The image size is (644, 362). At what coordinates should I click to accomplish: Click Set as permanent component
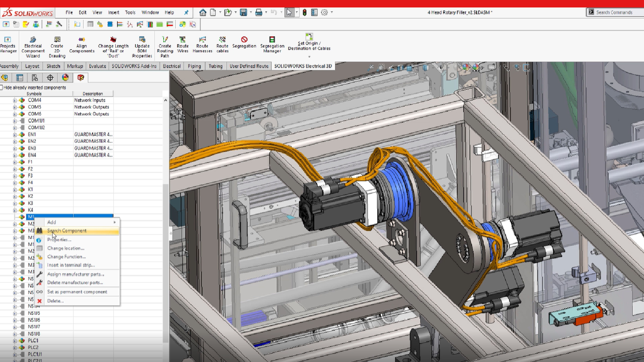coord(77,292)
